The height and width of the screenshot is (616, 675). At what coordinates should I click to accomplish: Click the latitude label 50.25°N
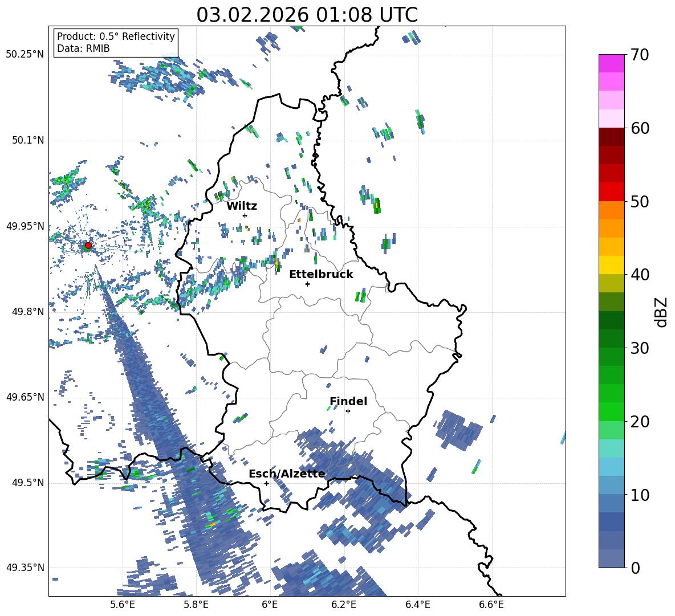[25, 55]
